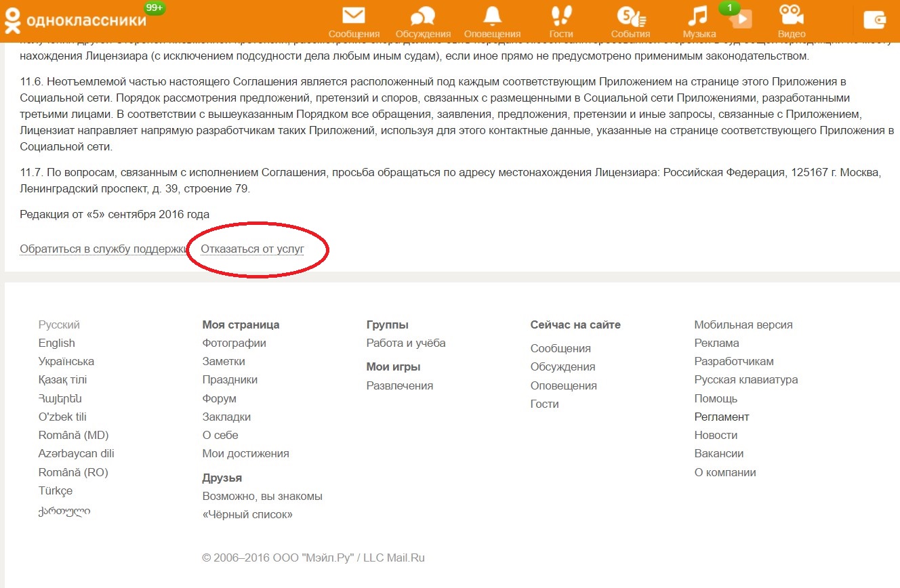This screenshot has height=588, width=900.
Task: Select Georgian language option ქართული
Action: click(x=64, y=510)
